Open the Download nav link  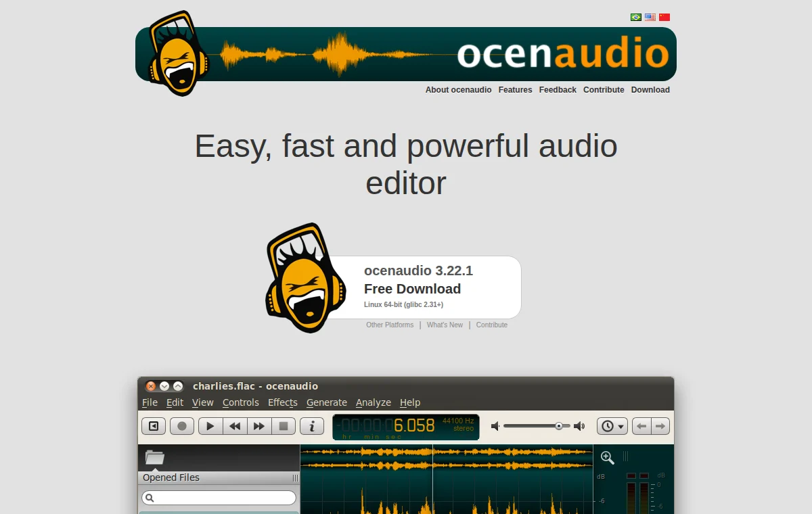(x=650, y=90)
